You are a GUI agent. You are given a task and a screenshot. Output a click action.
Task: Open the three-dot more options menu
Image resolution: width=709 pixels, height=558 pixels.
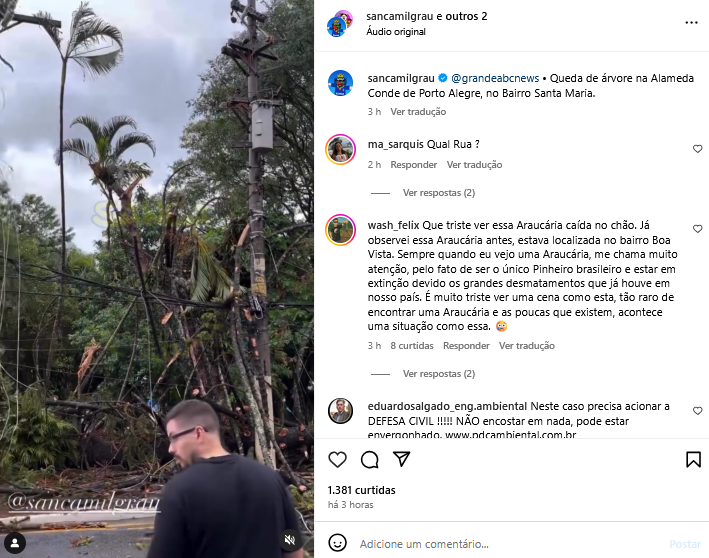(691, 23)
